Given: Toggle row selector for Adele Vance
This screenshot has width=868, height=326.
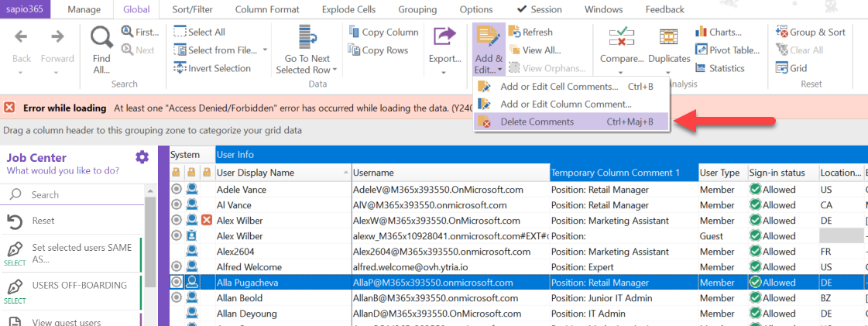Looking at the screenshot, I should (177, 190).
